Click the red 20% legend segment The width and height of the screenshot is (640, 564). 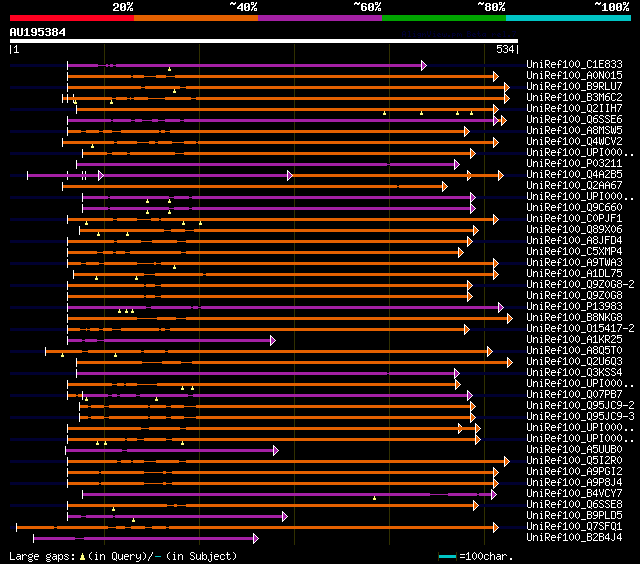(x=72, y=18)
